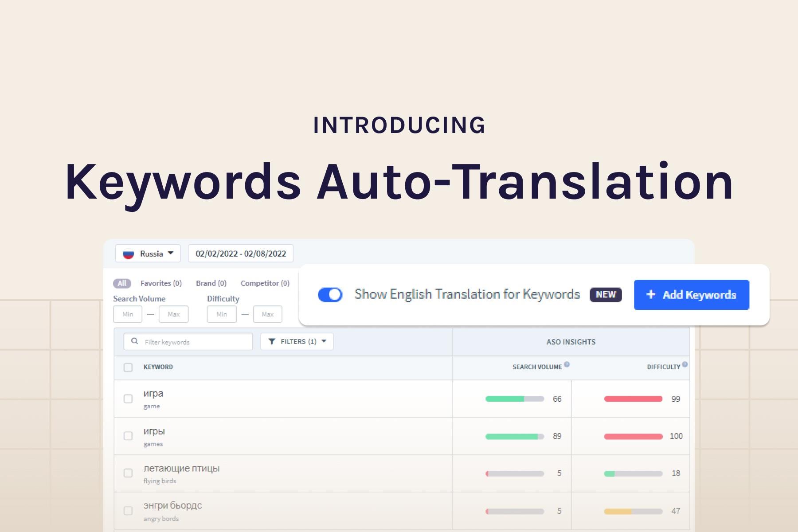
Task: Click the Add Keywords button
Action: pos(691,294)
